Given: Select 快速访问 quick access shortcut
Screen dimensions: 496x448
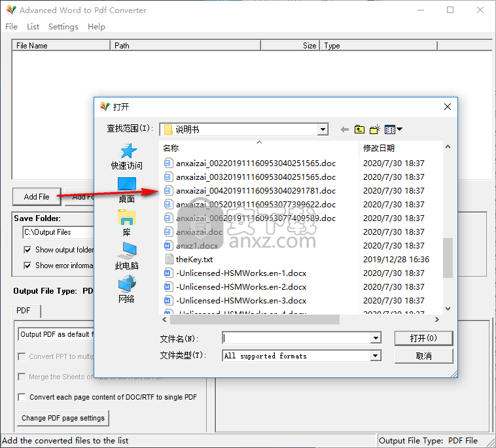Looking at the screenshot, I should click(127, 156).
